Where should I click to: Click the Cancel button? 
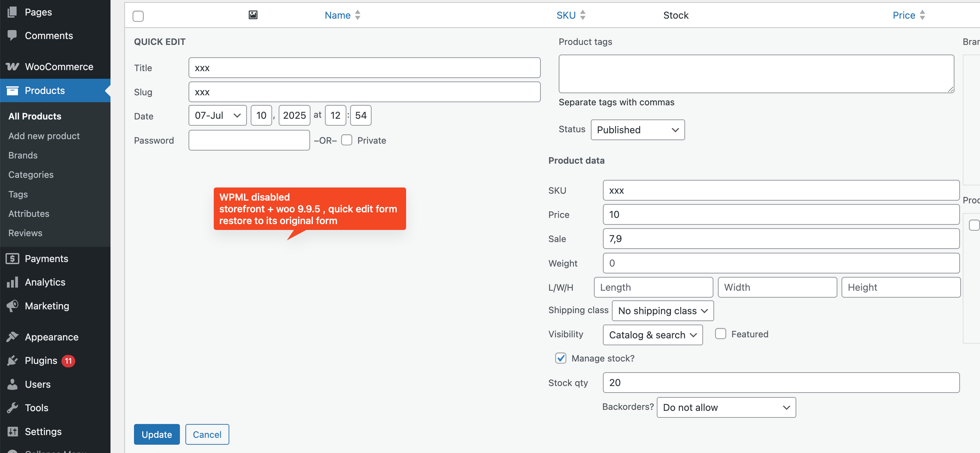point(207,434)
